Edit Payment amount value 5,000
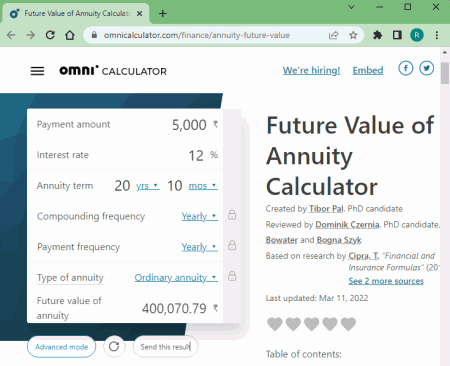Image resolution: width=450 pixels, height=366 pixels. tap(189, 125)
